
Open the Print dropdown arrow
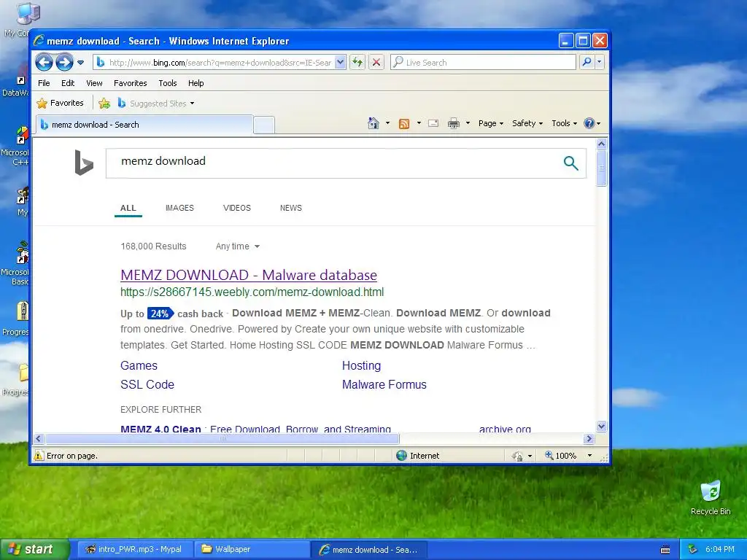pyautogui.click(x=468, y=123)
